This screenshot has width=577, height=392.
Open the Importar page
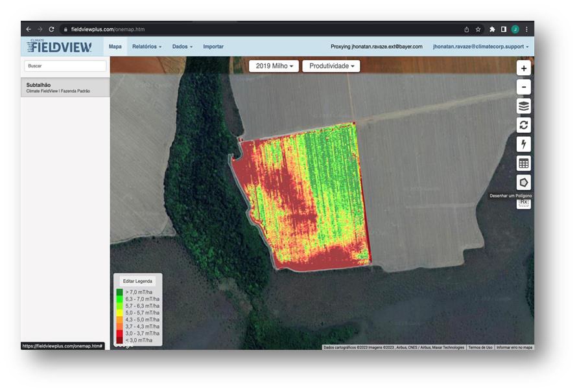(213, 47)
